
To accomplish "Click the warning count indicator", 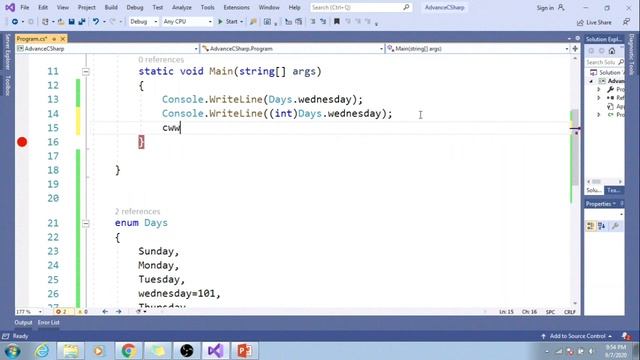I will coord(82,311).
